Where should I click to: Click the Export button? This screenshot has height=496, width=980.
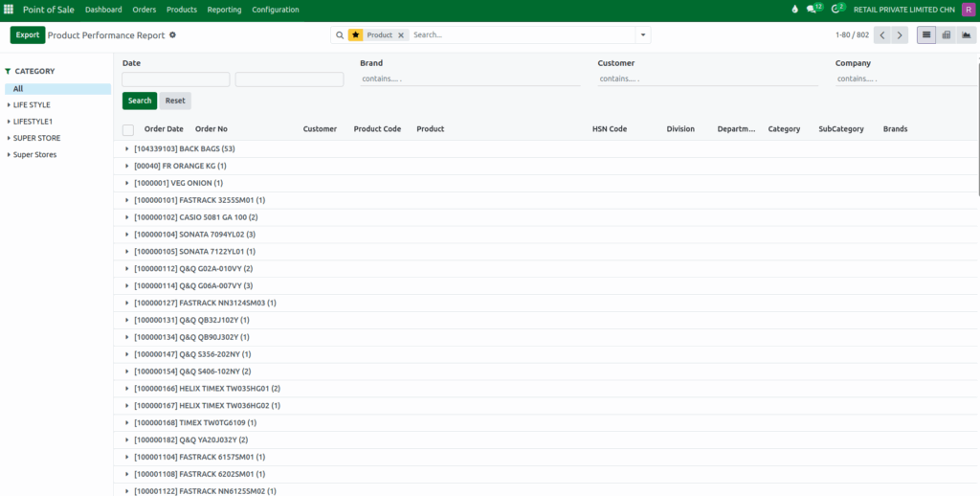coord(28,35)
